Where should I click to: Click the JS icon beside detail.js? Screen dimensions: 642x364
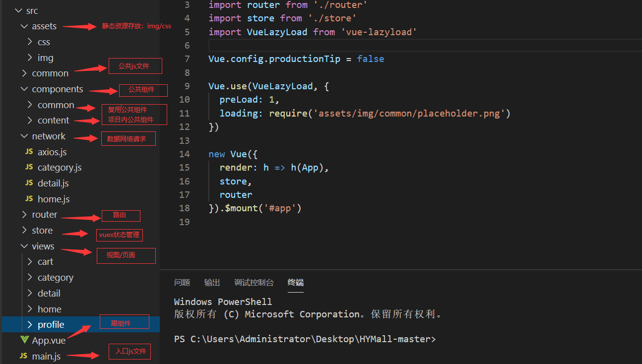pos(29,183)
